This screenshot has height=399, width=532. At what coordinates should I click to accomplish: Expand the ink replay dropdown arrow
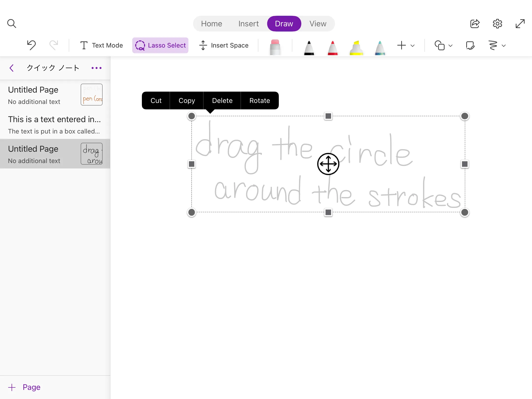click(x=504, y=46)
